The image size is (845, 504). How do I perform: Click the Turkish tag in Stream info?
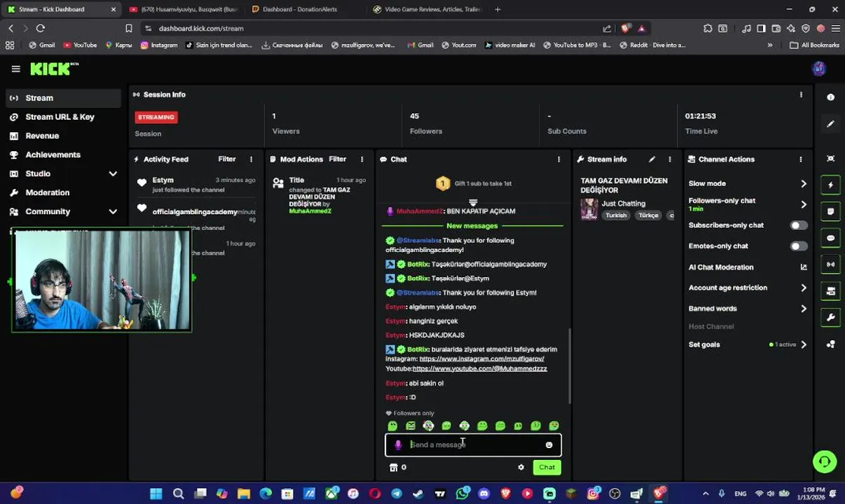point(616,216)
